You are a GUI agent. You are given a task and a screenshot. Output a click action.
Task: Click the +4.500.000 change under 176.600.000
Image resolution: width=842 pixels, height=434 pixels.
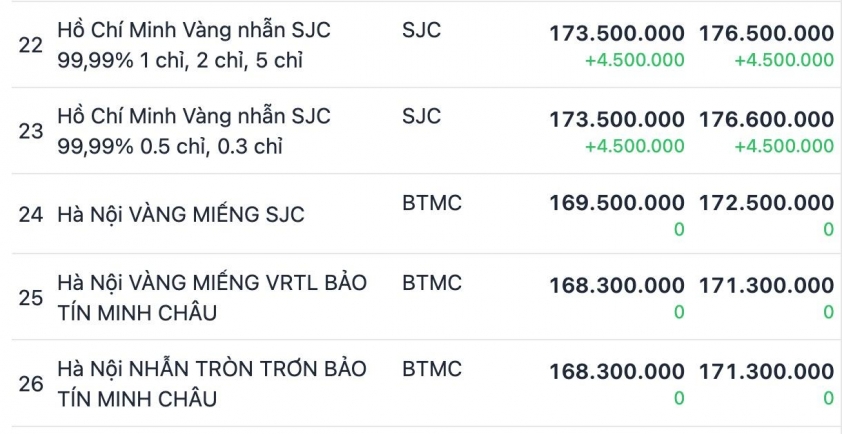tap(783, 146)
